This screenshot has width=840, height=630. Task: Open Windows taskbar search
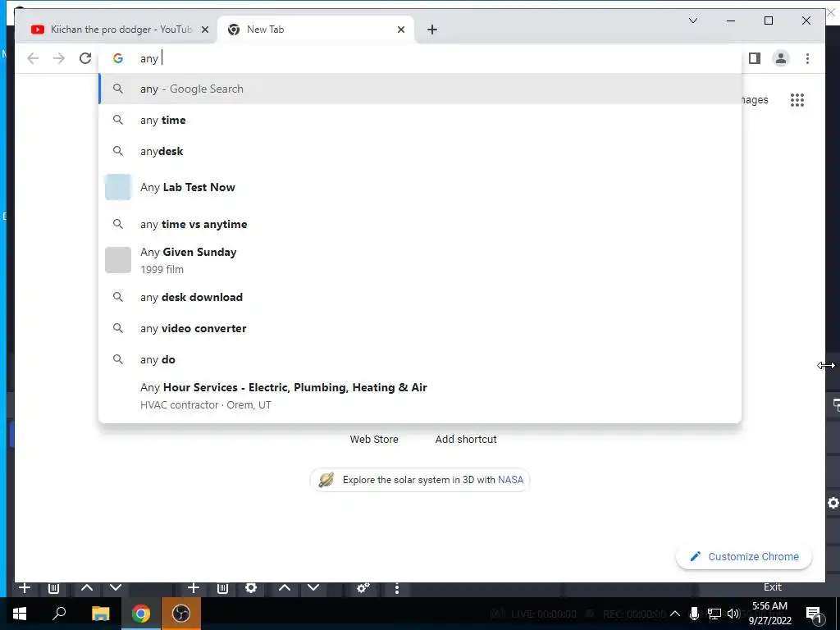click(59, 614)
